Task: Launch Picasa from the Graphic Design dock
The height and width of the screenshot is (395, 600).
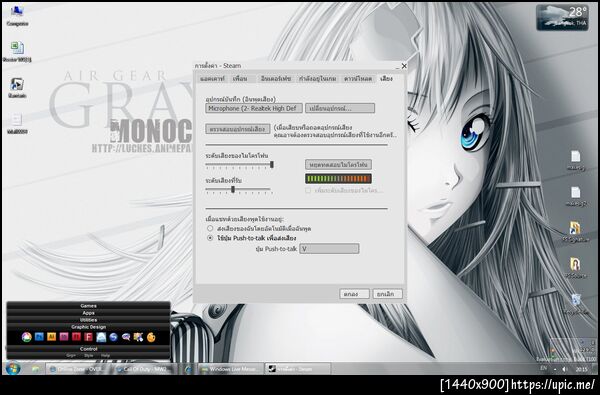Action: click(26, 337)
